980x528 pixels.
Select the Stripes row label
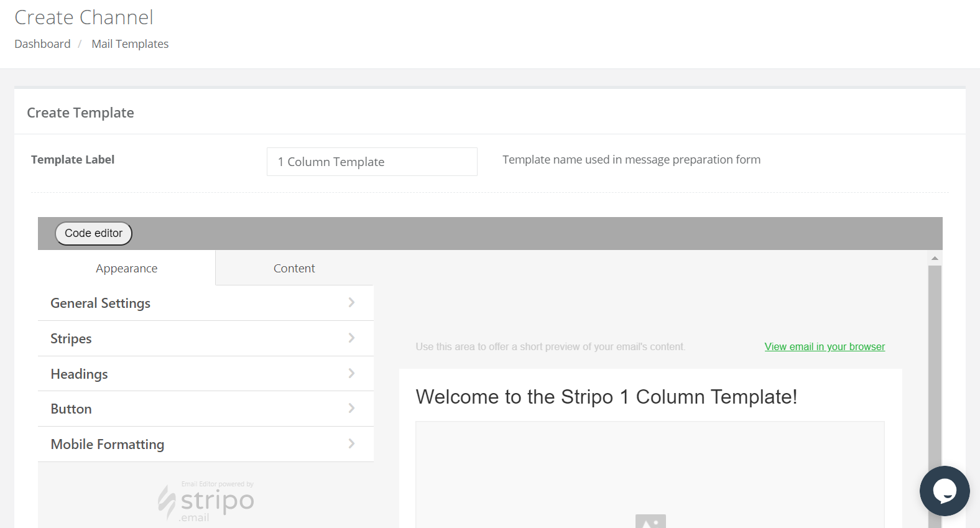71,338
